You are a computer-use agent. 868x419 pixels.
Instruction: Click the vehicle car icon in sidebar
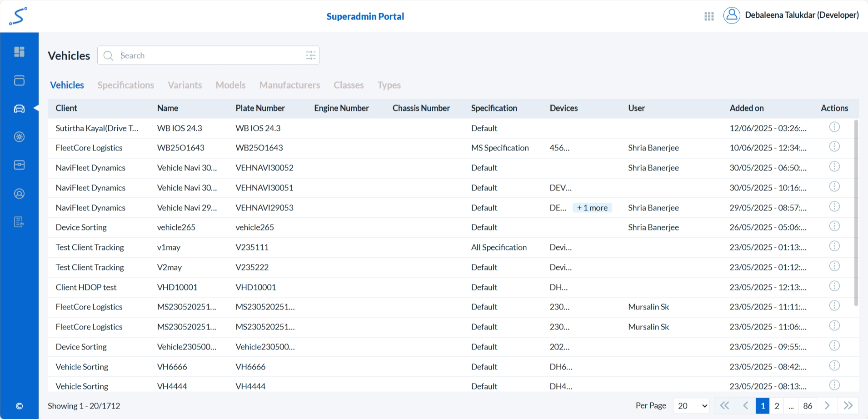tap(19, 109)
